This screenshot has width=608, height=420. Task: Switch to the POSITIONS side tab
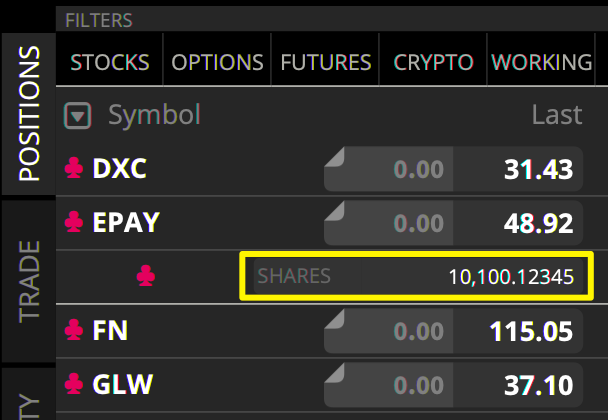(x=30, y=112)
